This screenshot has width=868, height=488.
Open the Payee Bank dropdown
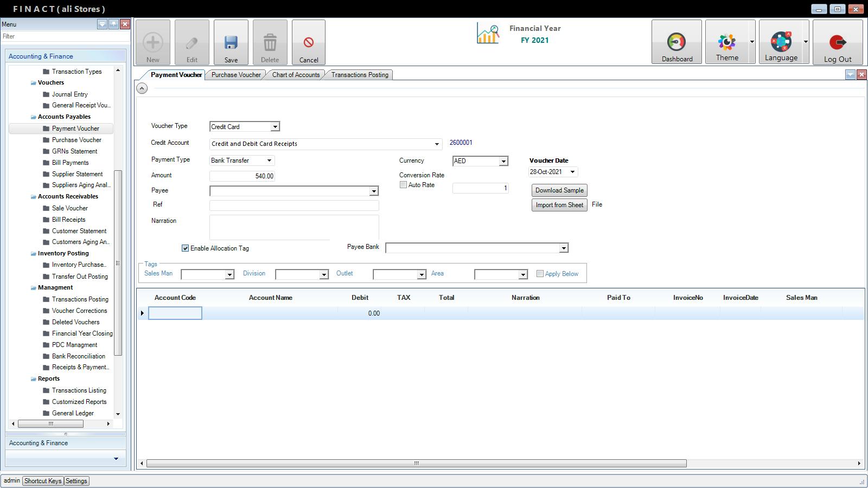coord(564,248)
